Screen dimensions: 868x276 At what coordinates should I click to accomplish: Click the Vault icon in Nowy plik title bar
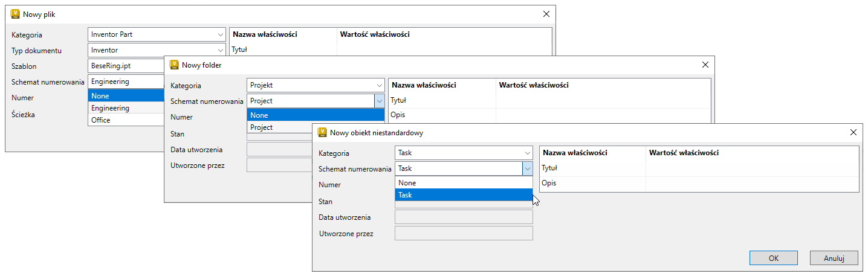click(15, 14)
